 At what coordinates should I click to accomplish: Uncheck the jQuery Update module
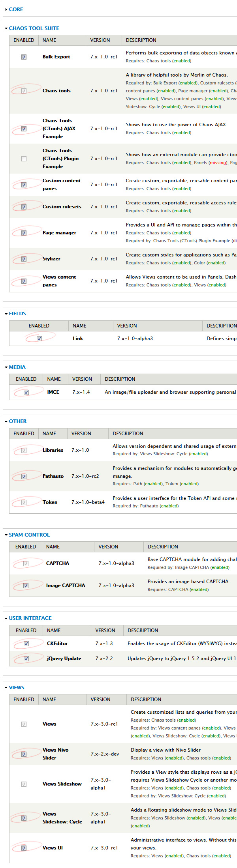click(x=26, y=658)
